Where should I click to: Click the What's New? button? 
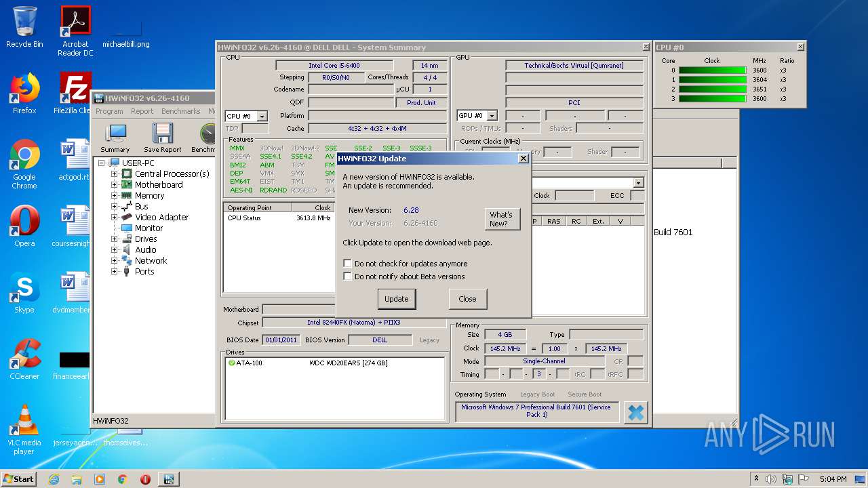[502, 219]
